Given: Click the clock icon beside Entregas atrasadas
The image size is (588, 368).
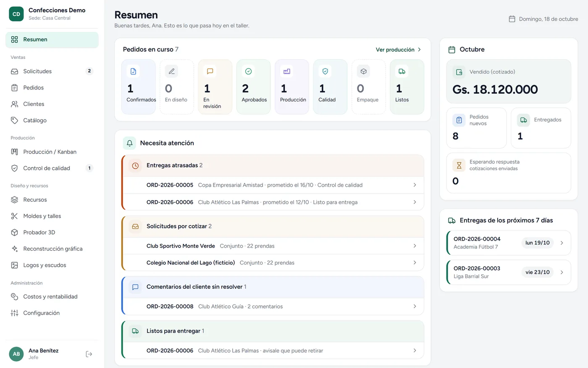Looking at the screenshot, I should coord(135,166).
